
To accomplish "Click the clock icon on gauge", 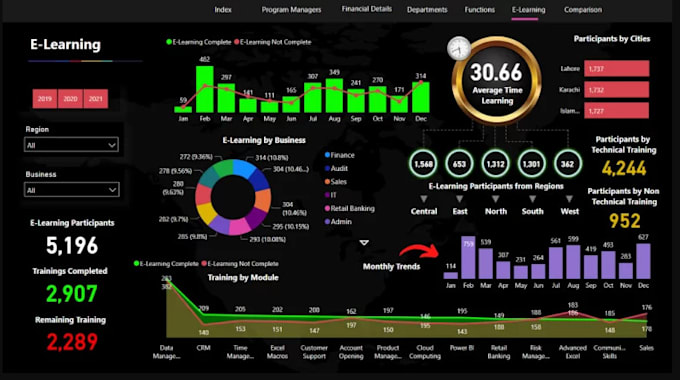I will (x=459, y=48).
